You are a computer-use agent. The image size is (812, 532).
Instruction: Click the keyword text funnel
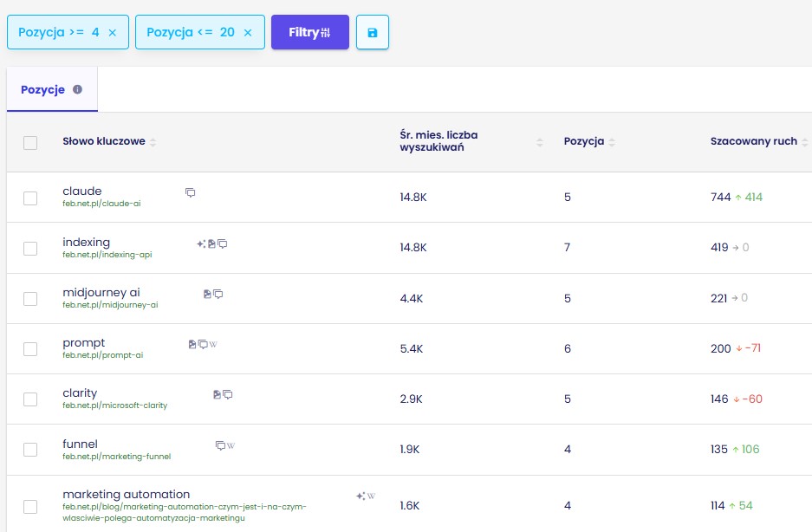[80, 444]
